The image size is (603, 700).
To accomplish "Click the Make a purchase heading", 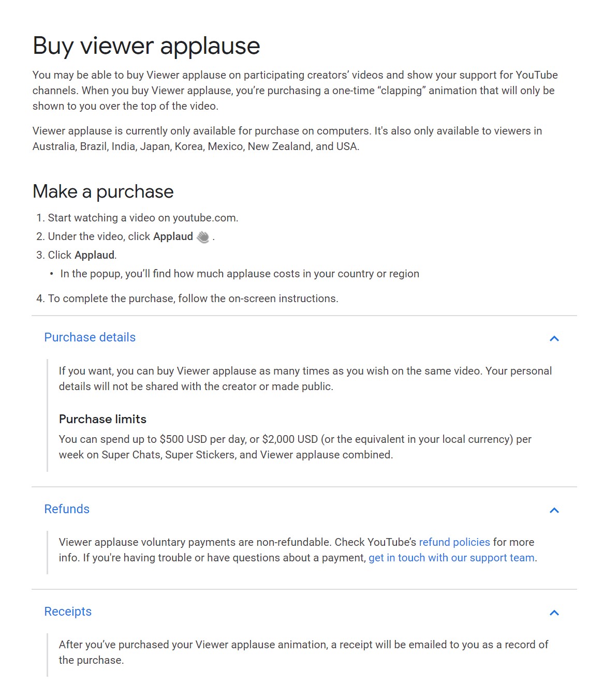I will tap(103, 191).
